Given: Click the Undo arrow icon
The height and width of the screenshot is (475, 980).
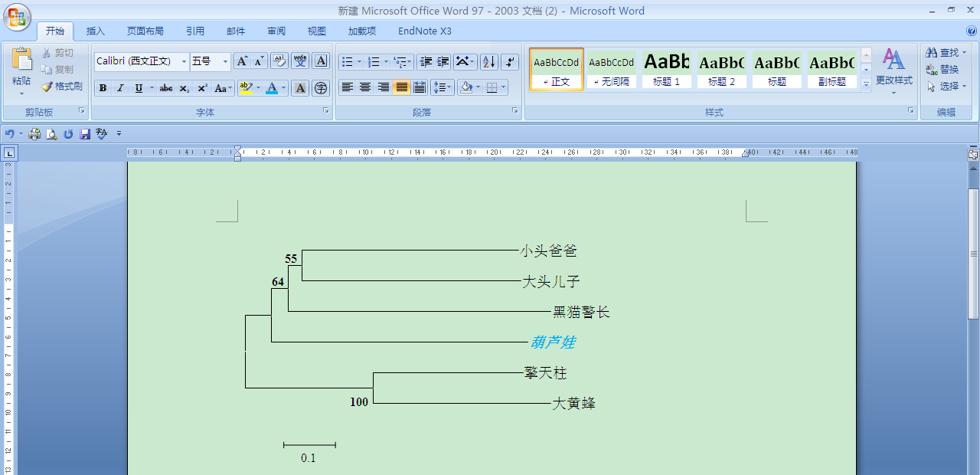Looking at the screenshot, I should point(10,134).
